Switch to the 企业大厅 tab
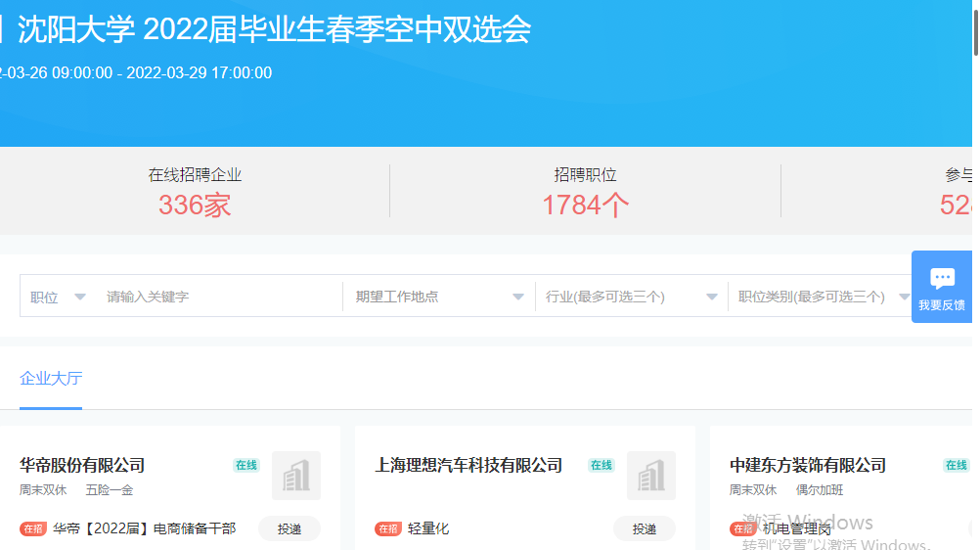980x550 pixels. pyautogui.click(x=51, y=379)
